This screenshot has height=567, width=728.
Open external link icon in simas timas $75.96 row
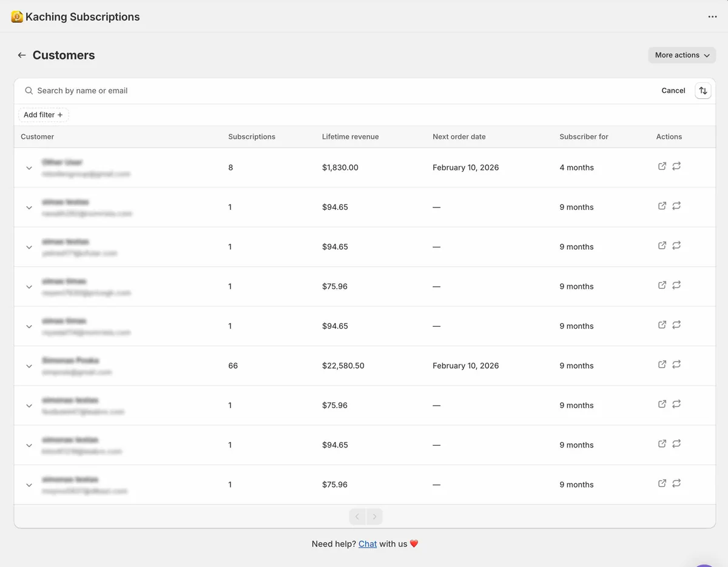pos(662,285)
